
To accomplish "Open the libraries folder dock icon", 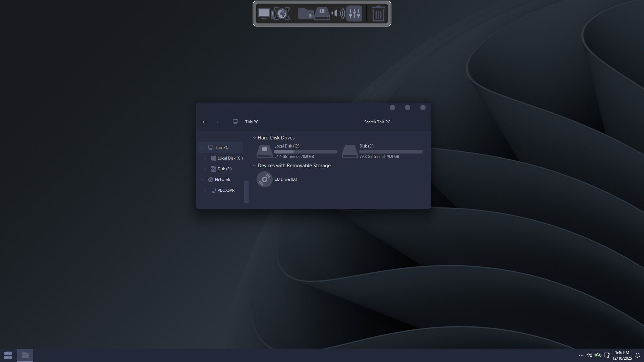I will click(x=306, y=14).
